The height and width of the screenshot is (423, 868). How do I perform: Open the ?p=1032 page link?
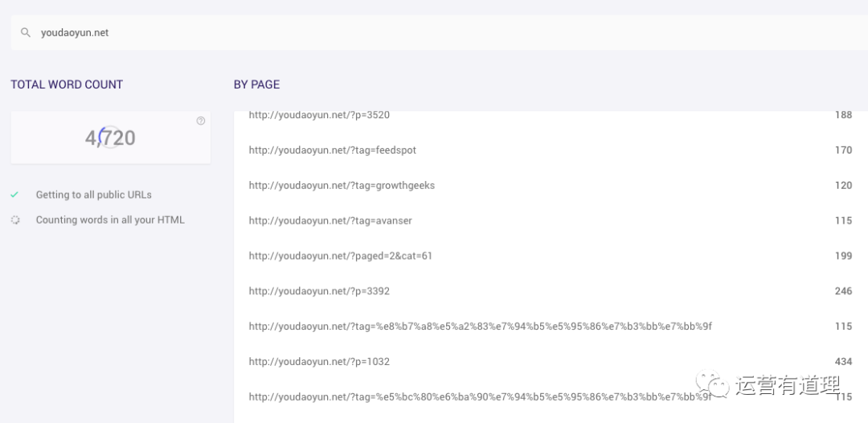(319, 362)
